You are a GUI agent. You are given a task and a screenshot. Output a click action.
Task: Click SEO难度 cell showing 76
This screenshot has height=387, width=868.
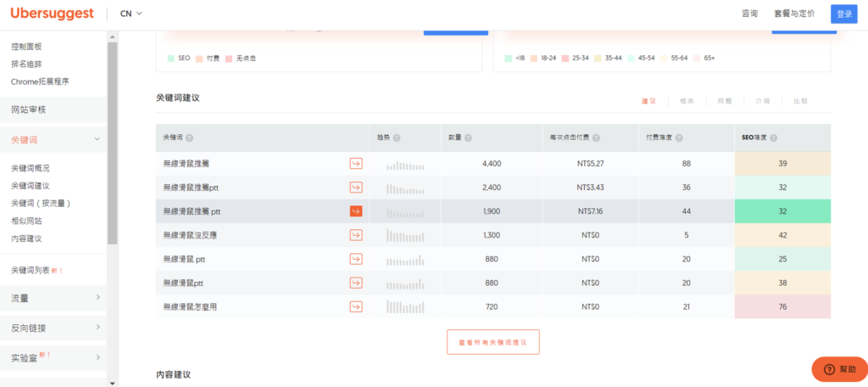[x=782, y=306]
